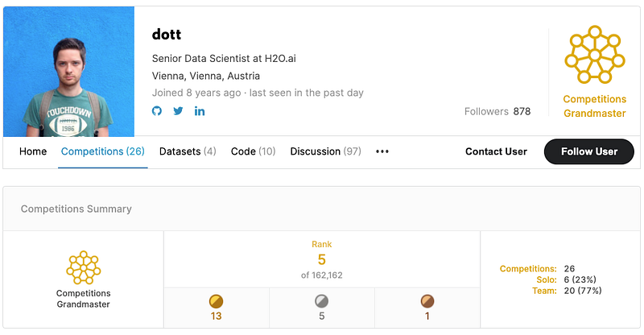Screen dimensions: 644x335
Task: Expand the three-dots more tabs menu
Action: (382, 151)
